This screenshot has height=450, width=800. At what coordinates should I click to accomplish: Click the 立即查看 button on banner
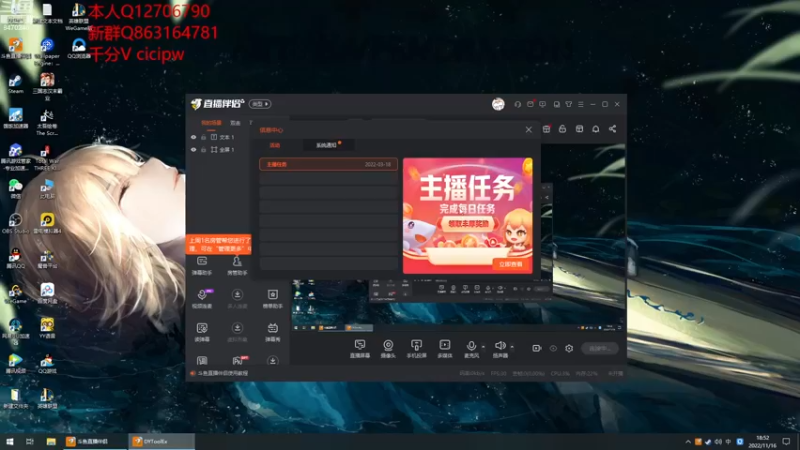tap(510, 264)
